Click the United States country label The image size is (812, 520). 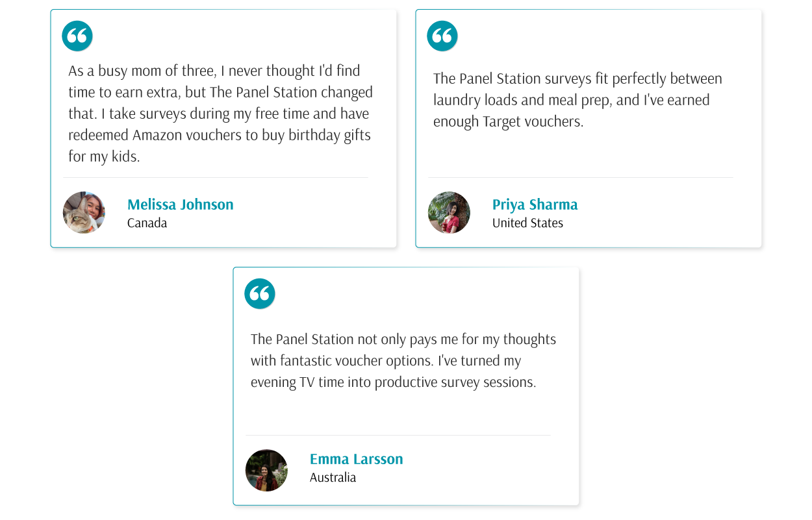point(527,223)
